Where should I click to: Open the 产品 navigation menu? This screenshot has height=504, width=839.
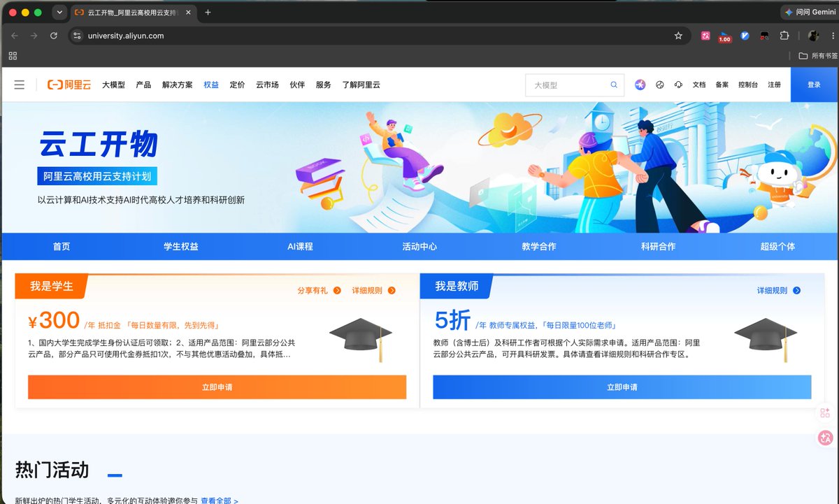pos(143,85)
